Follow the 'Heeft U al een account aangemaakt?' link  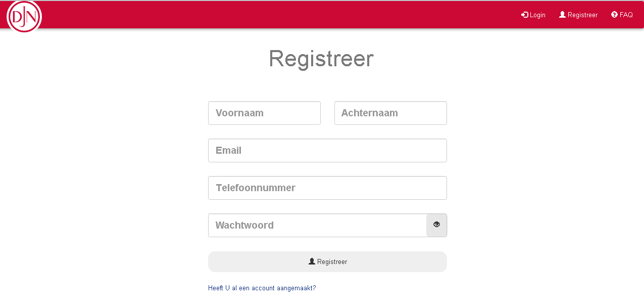(x=262, y=288)
